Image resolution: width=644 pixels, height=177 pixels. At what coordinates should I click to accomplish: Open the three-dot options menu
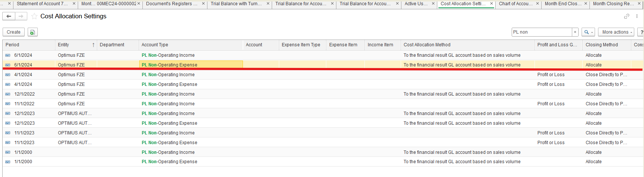pos(637,16)
